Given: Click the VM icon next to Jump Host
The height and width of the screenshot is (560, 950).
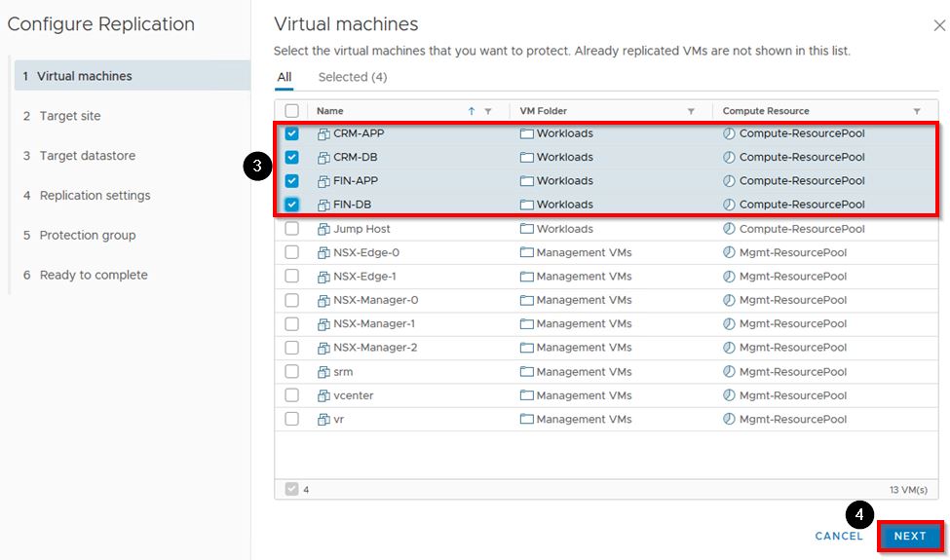Looking at the screenshot, I should [324, 229].
